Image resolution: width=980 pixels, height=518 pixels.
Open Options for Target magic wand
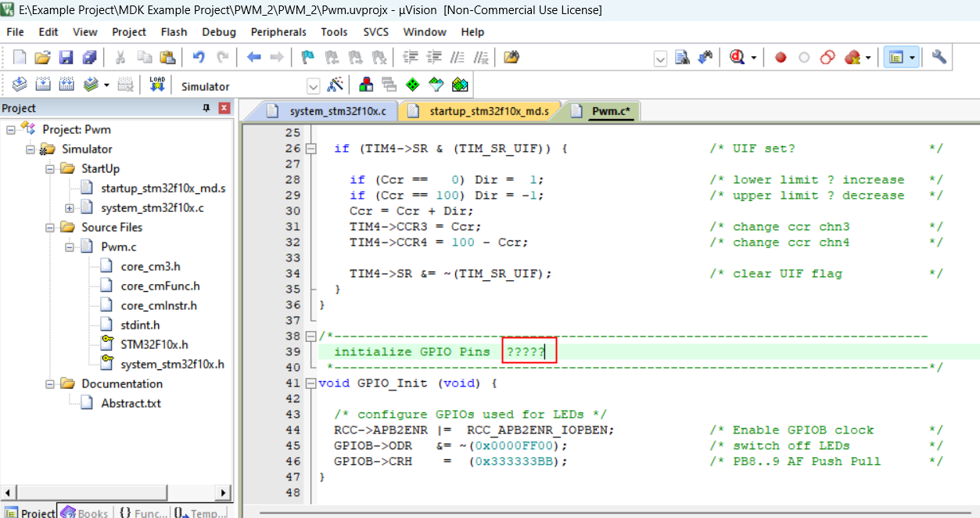[336, 85]
